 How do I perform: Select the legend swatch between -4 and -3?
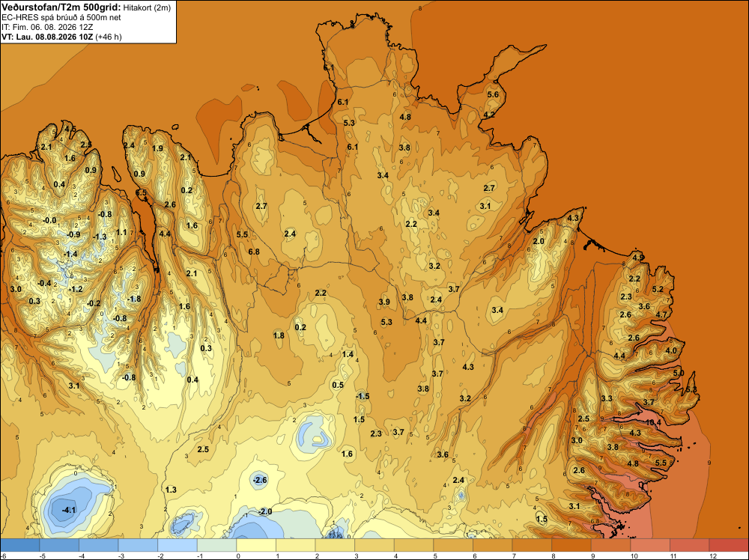tap(98, 545)
